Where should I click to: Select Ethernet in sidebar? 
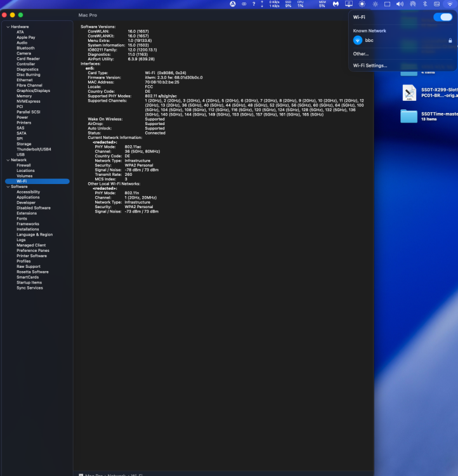(x=25, y=80)
